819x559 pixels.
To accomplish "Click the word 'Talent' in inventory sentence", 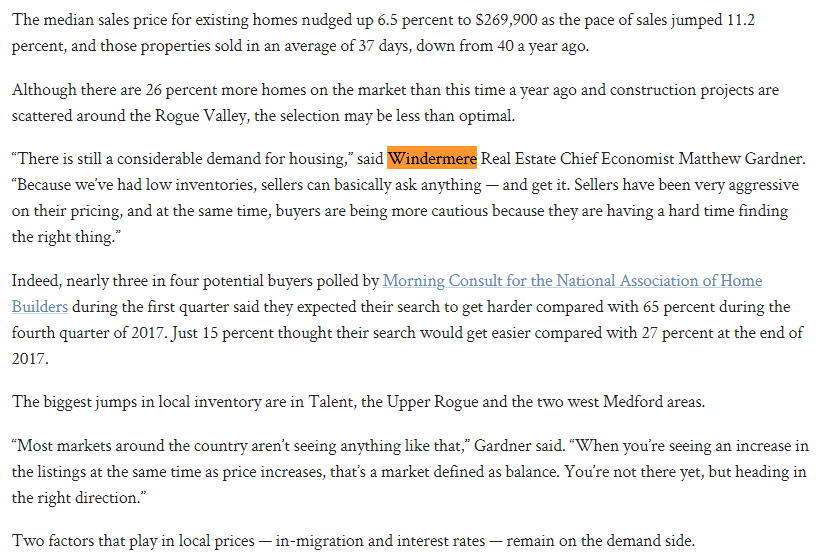I will pos(329,402).
